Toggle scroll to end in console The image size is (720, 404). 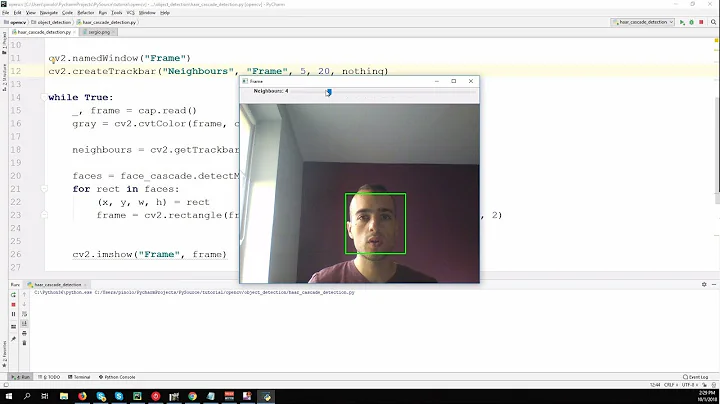click(x=24, y=324)
